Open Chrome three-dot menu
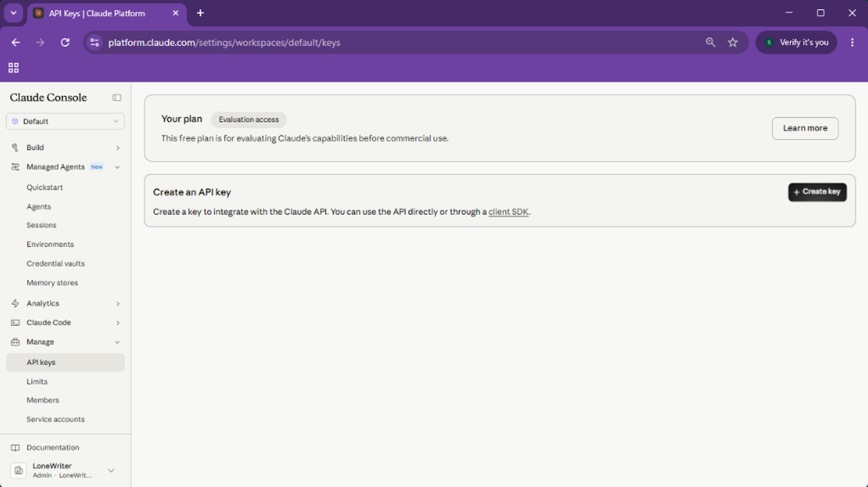This screenshot has height=487, width=868. (x=852, y=42)
